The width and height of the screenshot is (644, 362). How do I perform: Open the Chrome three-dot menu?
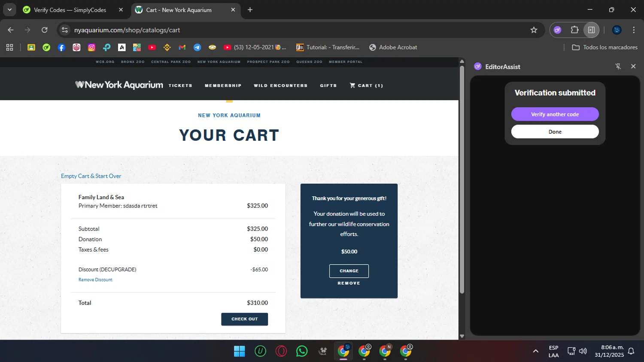point(634,30)
